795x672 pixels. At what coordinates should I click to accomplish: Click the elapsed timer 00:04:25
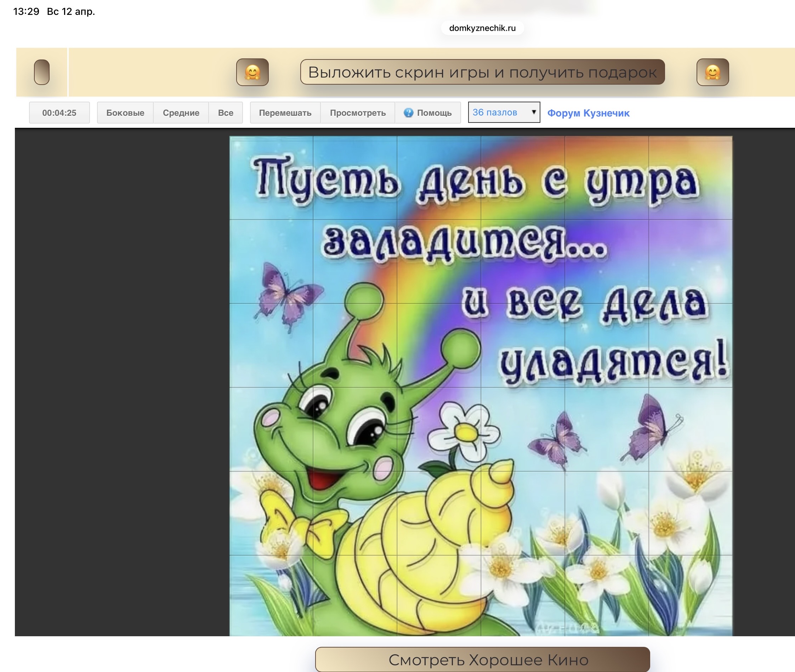point(59,113)
